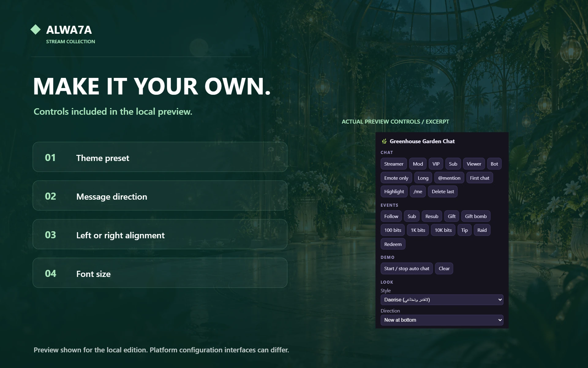
Task: Trigger a Redeem event
Action: tap(393, 244)
